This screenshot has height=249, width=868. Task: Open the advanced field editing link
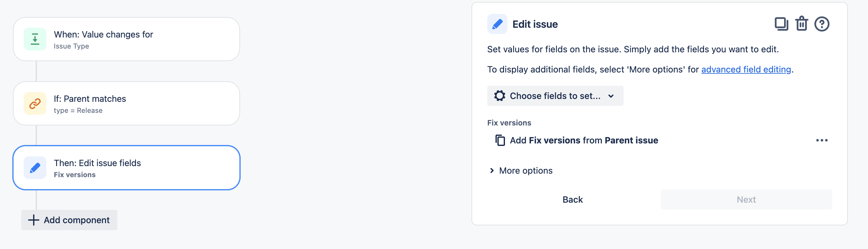click(x=746, y=69)
